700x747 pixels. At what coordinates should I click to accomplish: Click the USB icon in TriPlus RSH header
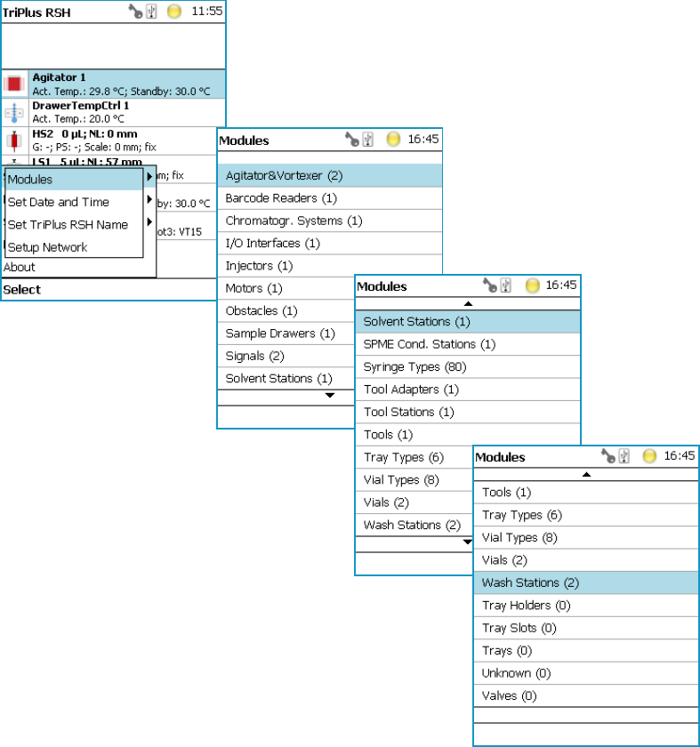[x=151, y=11]
